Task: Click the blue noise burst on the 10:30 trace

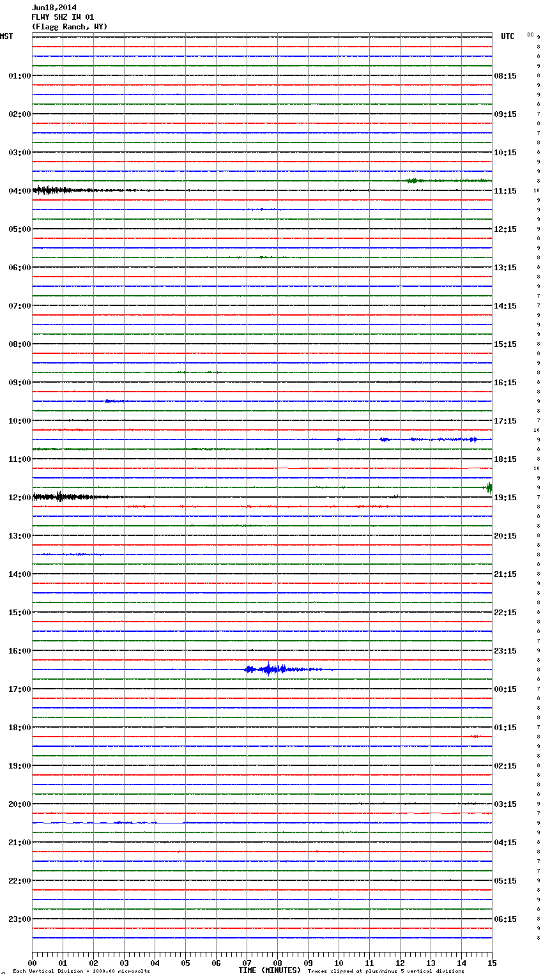Action: [x=415, y=440]
